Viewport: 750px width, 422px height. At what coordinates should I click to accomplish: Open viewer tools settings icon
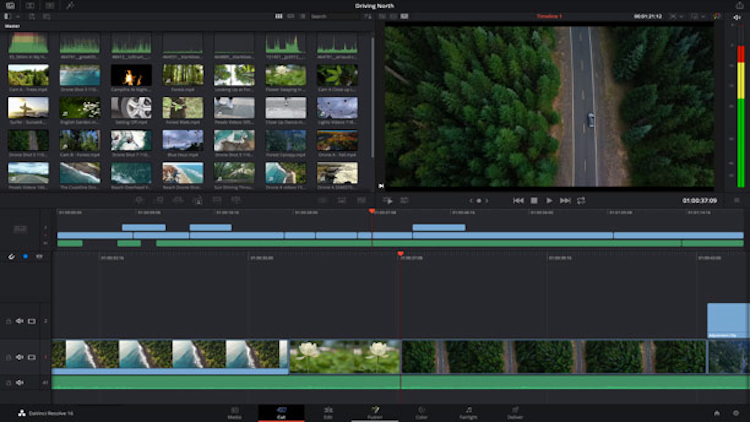coord(404,200)
